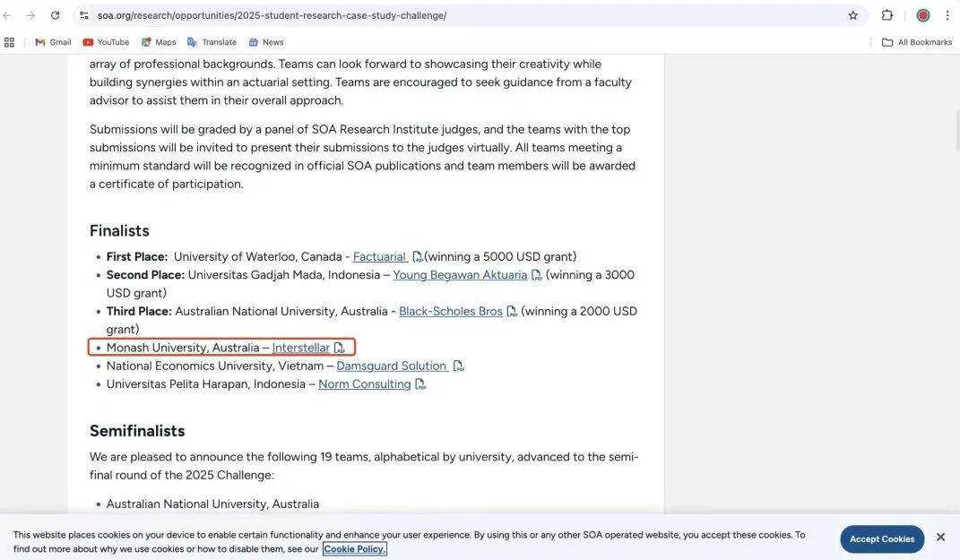Click the First Place label
This screenshot has height=560, width=960.
(x=137, y=257)
